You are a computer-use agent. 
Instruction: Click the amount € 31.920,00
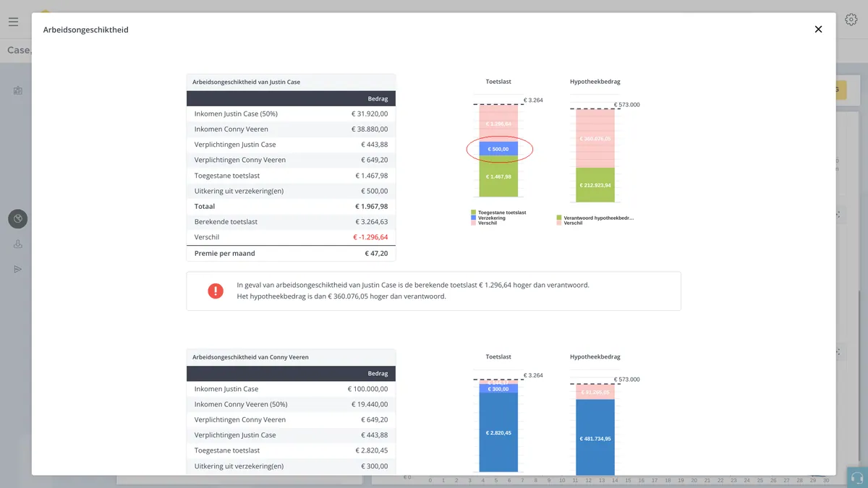370,114
